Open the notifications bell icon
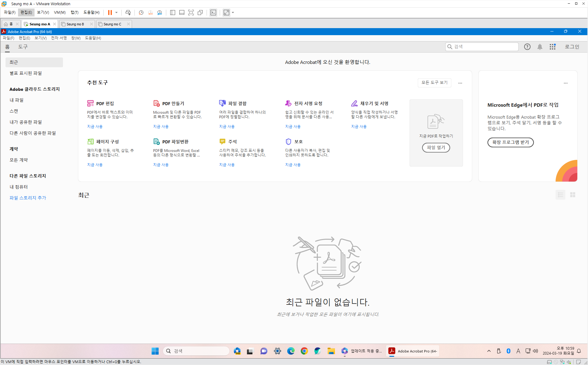The image size is (588, 365). pyautogui.click(x=540, y=47)
